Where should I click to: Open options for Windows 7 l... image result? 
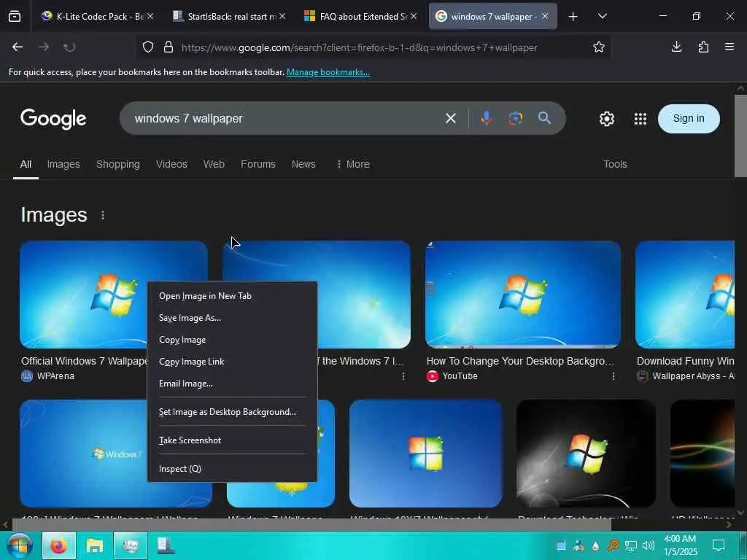point(403,376)
